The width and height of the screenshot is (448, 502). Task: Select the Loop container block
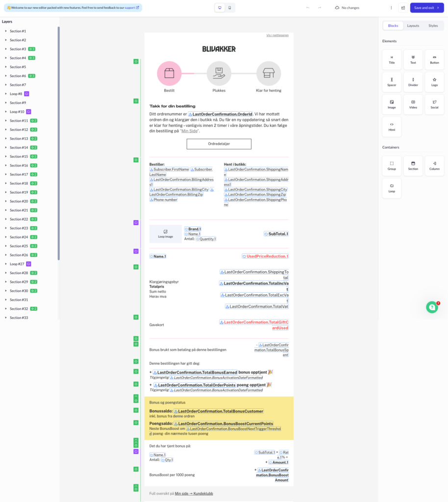(392, 189)
